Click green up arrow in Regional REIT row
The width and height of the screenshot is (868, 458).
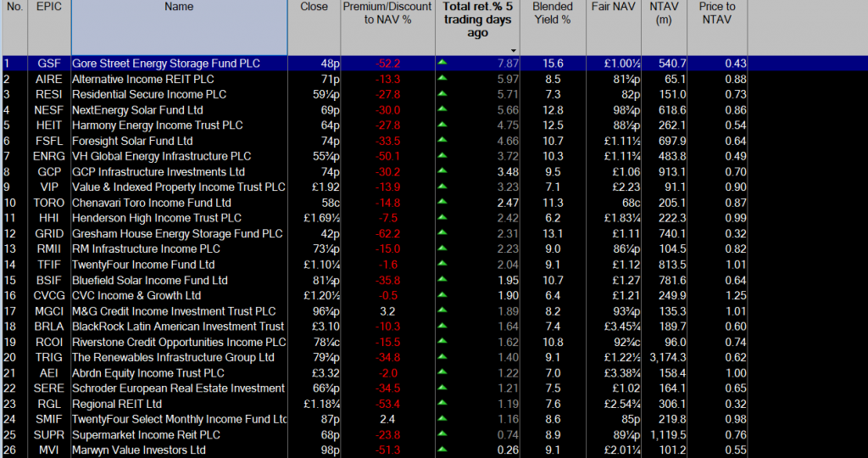[442, 404]
